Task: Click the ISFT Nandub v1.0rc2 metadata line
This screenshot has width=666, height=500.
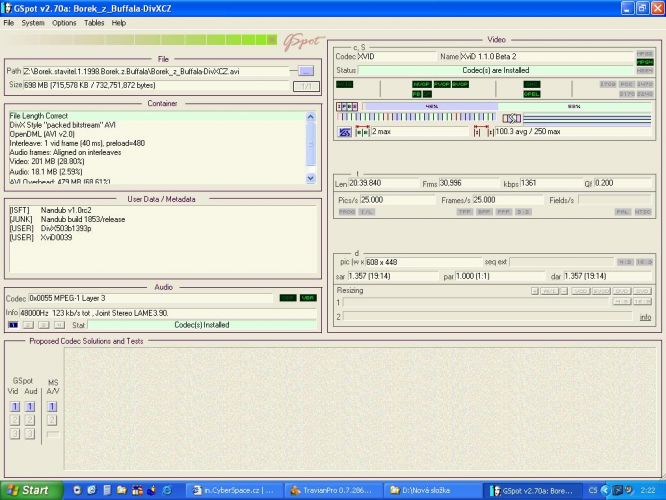Action: point(51,210)
